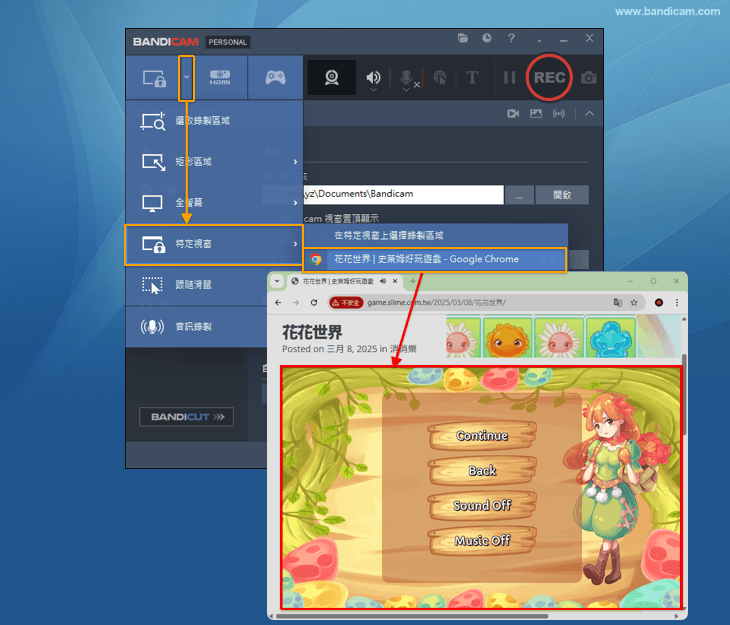The height and width of the screenshot is (625, 730).
Task: Click the red REC record button
Action: (549, 77)
